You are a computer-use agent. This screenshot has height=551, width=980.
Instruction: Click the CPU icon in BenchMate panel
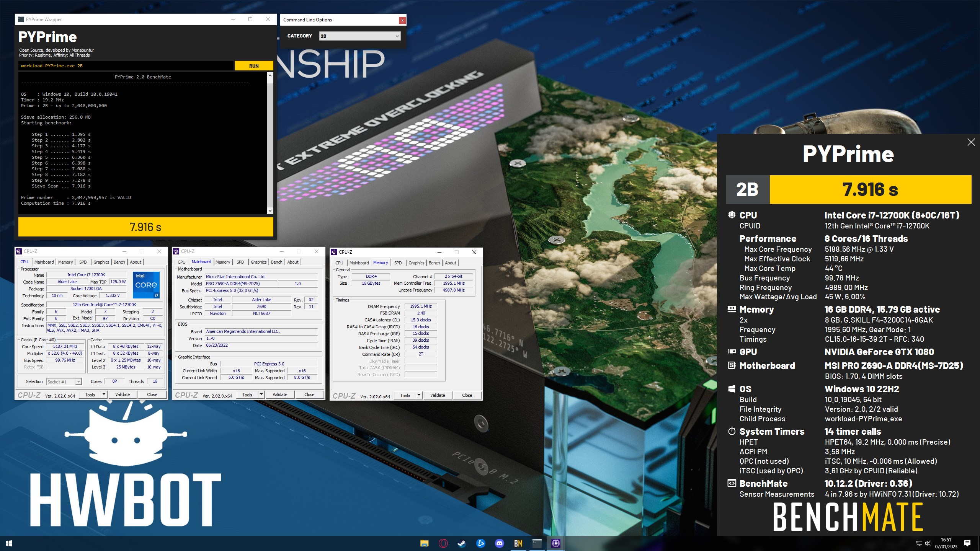[732, 215]
